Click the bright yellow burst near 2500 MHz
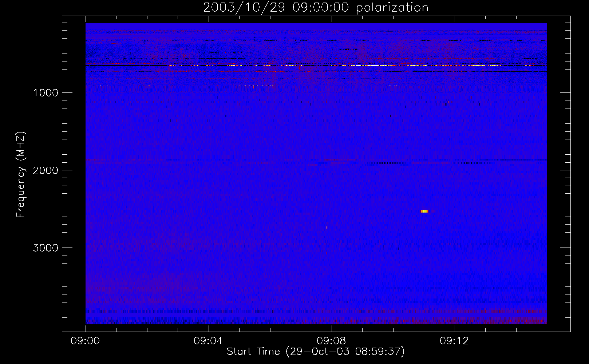 (424, 211)
